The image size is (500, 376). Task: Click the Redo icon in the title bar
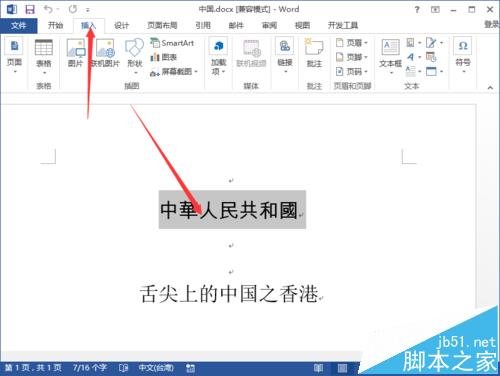coord(73,9)
